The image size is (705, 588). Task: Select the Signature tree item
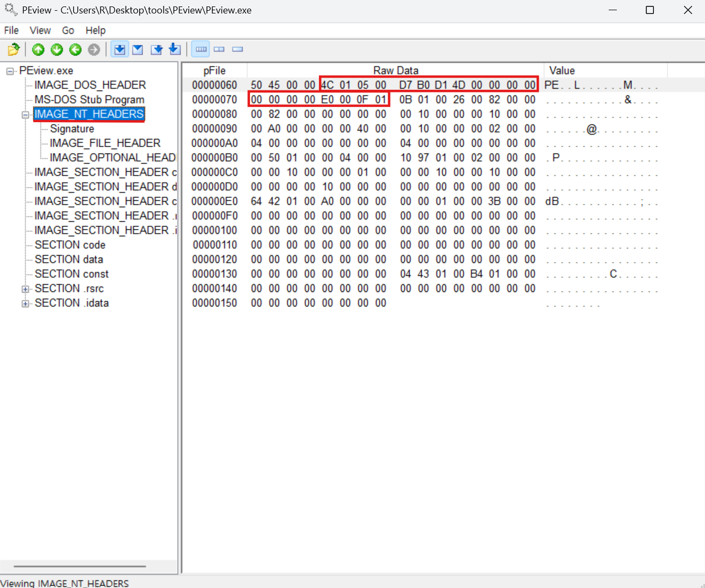tap(72, 129)
